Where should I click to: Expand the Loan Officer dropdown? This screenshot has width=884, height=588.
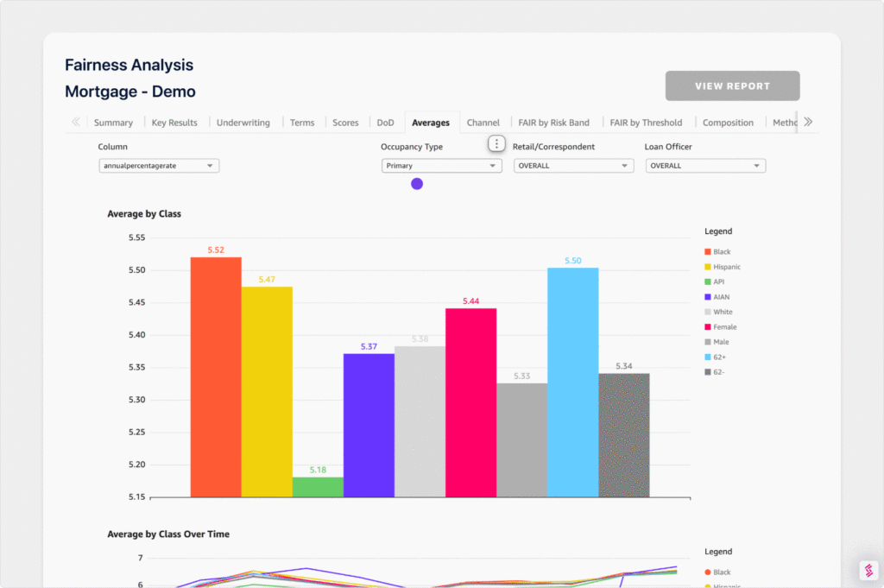pos(705,166)
